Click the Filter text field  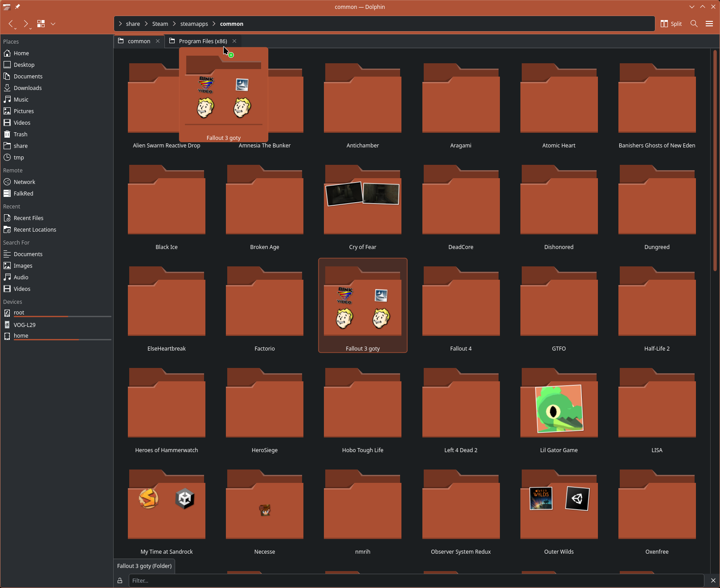click(x=416, y=580)
